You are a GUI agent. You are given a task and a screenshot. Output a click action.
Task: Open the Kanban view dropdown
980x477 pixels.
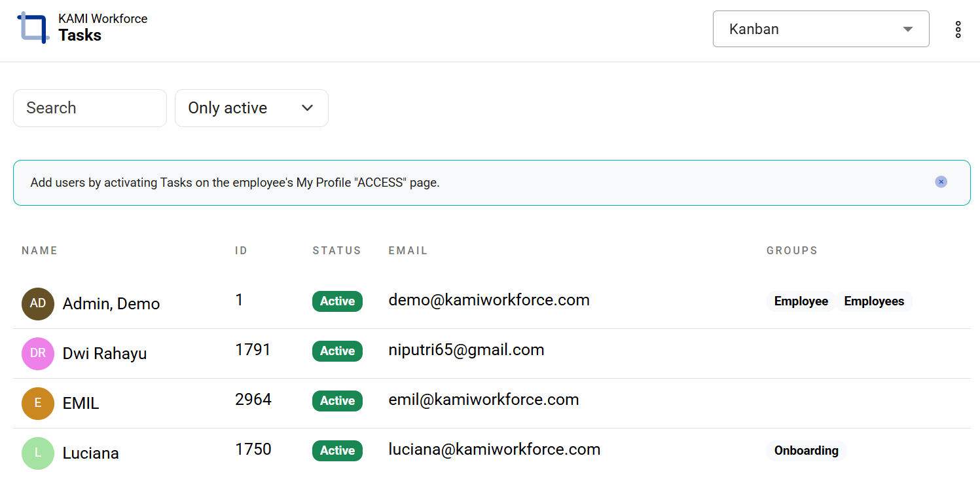[821, 29]
